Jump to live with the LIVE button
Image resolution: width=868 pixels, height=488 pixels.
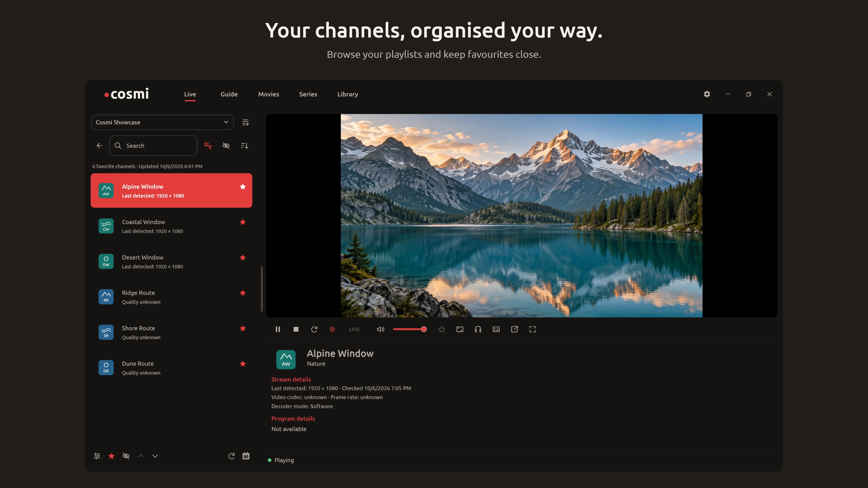pos(354,329)
